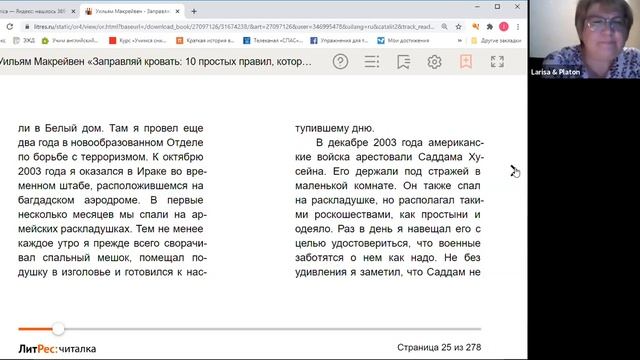Viewport: 640px width, 360px height.
Task: Click the reading progress slider handle
Action: click(x=58, y=329)
